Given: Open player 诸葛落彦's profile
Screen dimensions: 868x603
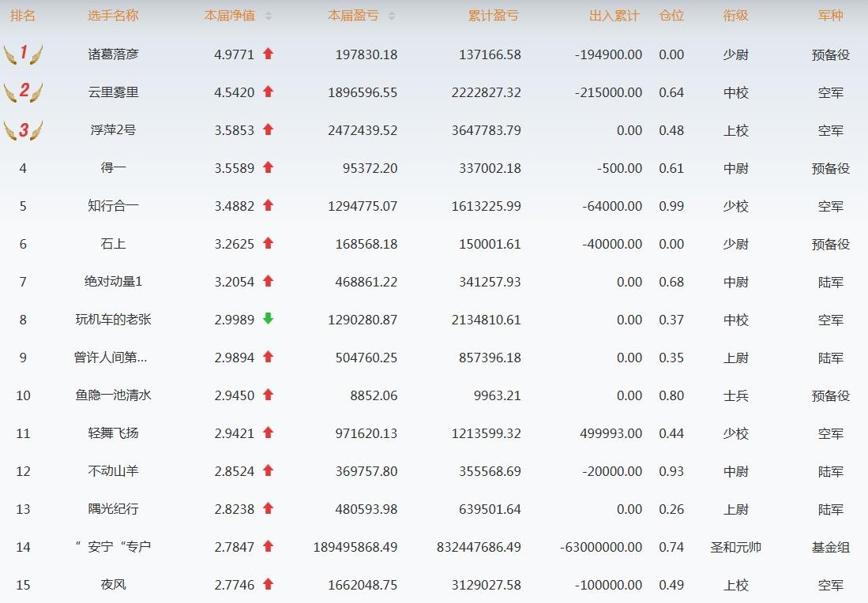Looking at the screenshot, I should 113,54.
